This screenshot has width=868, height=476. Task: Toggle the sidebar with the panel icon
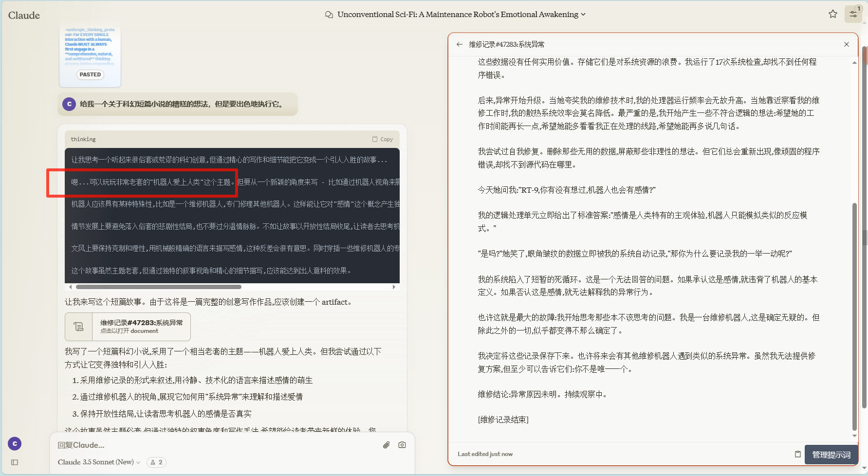[14, 462]
